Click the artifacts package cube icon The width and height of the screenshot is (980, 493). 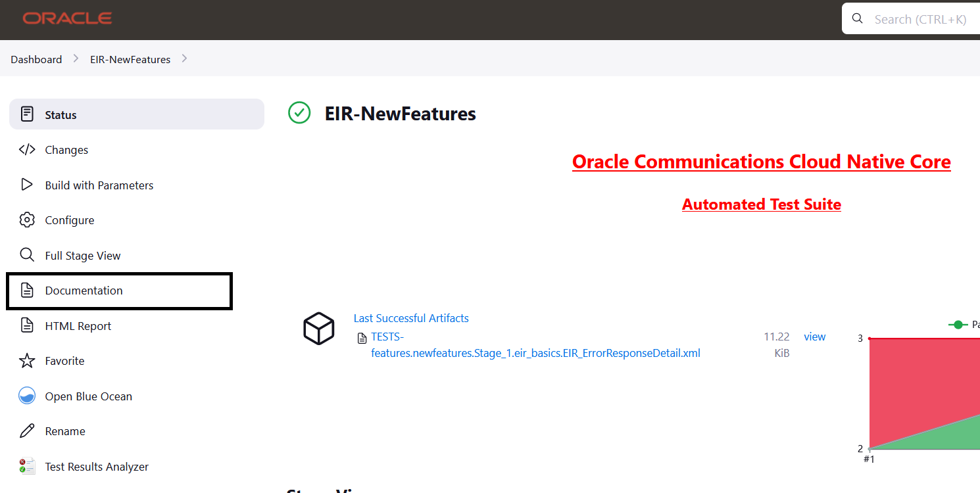(319, 328)
